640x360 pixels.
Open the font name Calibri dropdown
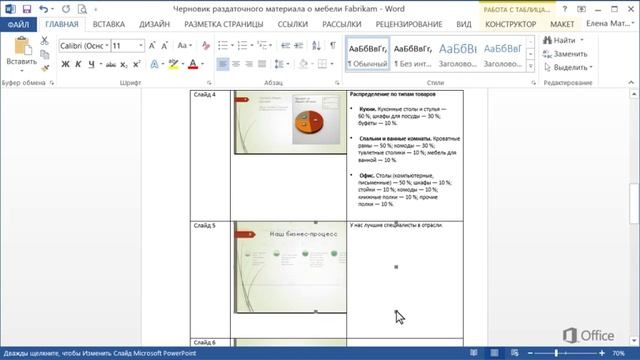point(107,46)
